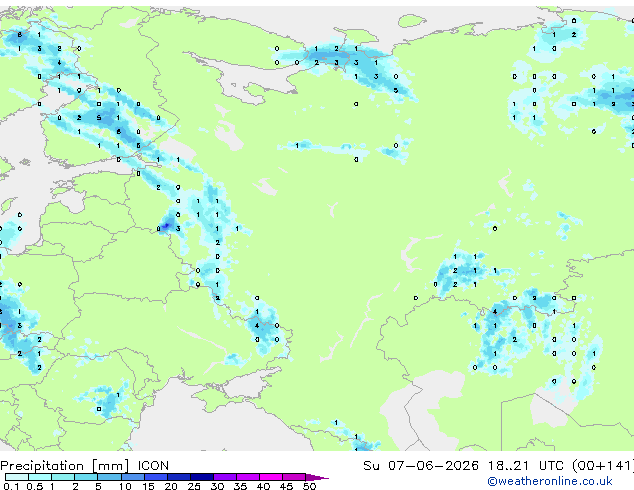Click the 'Precipitation [mm] ICON' title text
Viewport: 634px width, 490px height.
(x=85, y=466)
